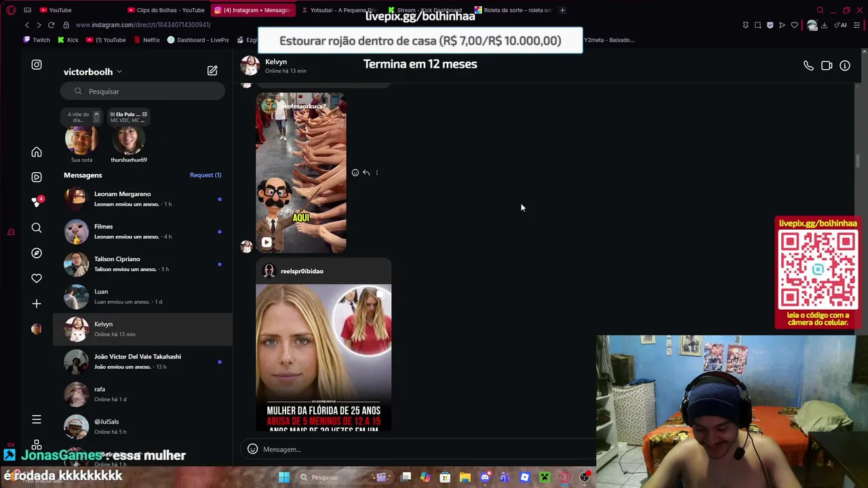Click the Pesquisar search field in messages
Image resolution: width=868 pixels, height=488 pixels.
[142, 91]
